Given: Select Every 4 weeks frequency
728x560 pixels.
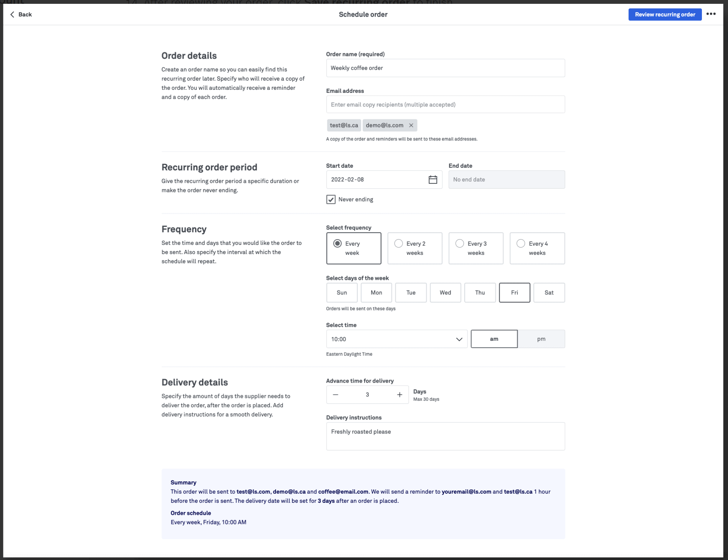Looking at the screenshot, I should pos(537,248).
